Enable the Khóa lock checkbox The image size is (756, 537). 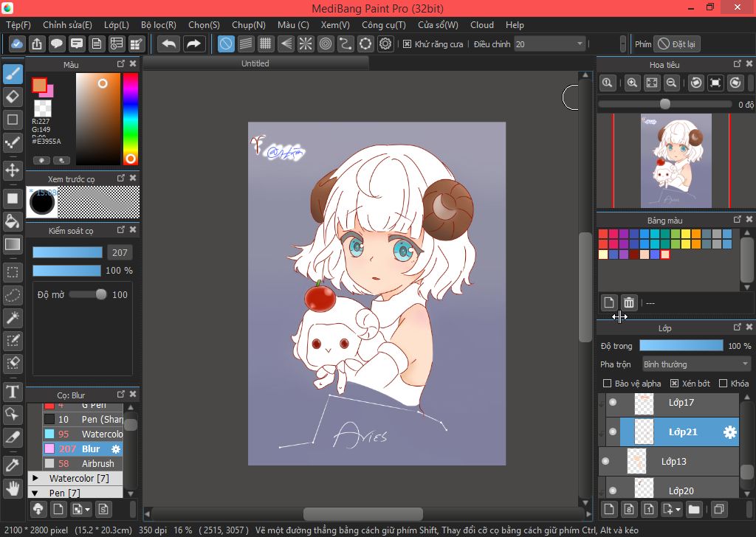click(723, 384)
